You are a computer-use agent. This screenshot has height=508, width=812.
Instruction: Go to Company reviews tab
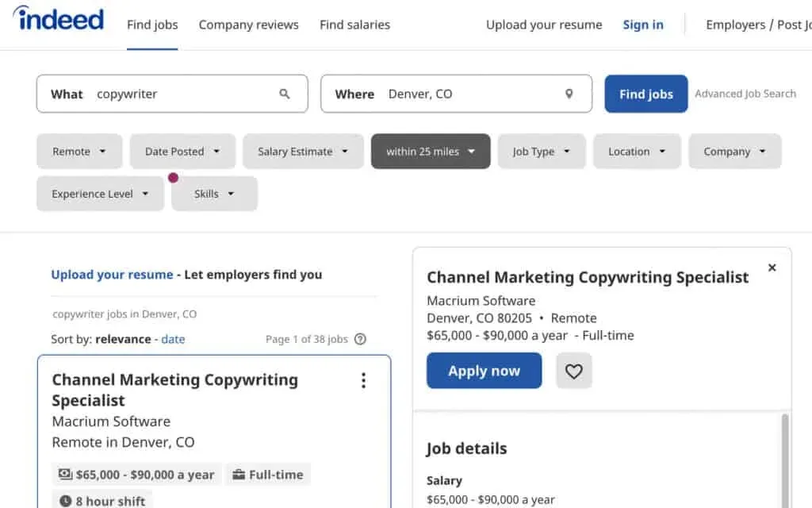tap(248, 25)
